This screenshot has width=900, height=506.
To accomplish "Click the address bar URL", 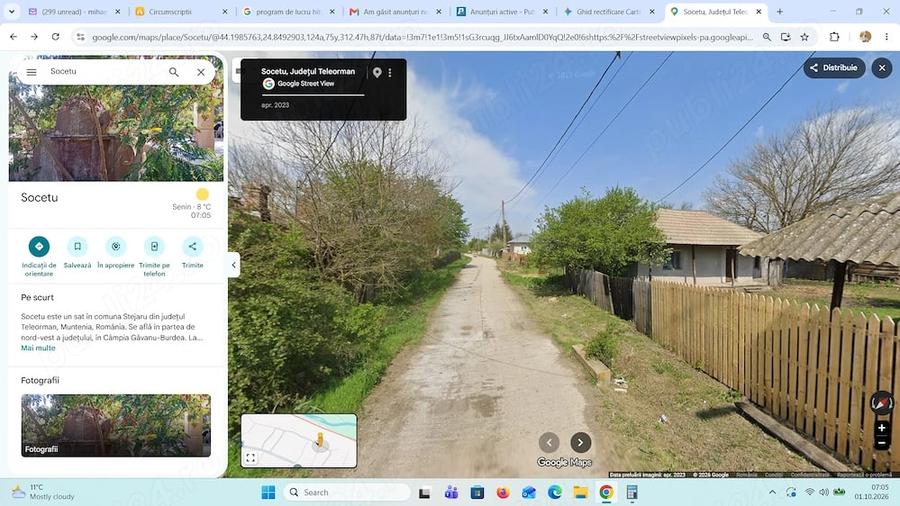I will point(422,37).
